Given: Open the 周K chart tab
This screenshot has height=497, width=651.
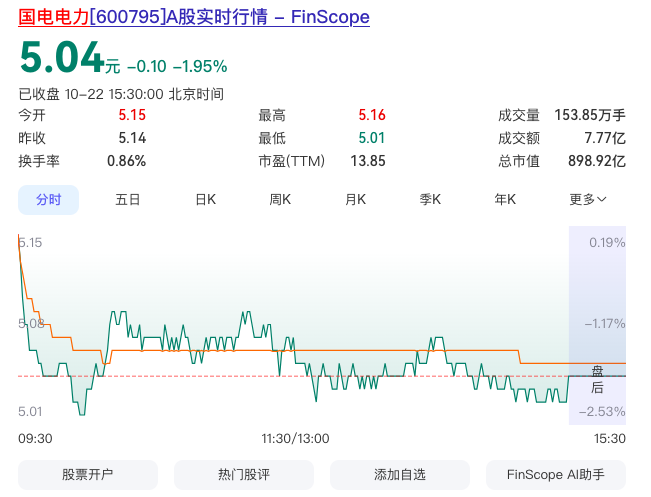Looking at the screenshot, I should tap(280, 200).
